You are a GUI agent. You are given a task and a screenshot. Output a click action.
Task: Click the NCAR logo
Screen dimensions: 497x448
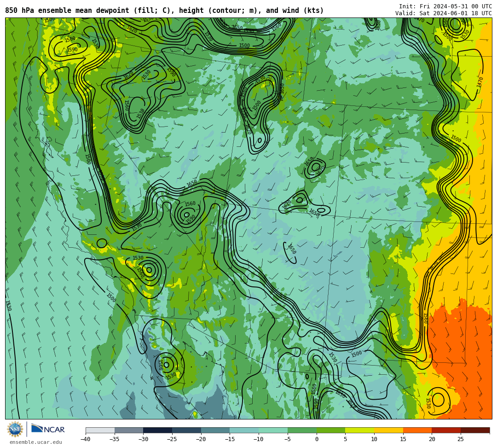click(48, 429)
